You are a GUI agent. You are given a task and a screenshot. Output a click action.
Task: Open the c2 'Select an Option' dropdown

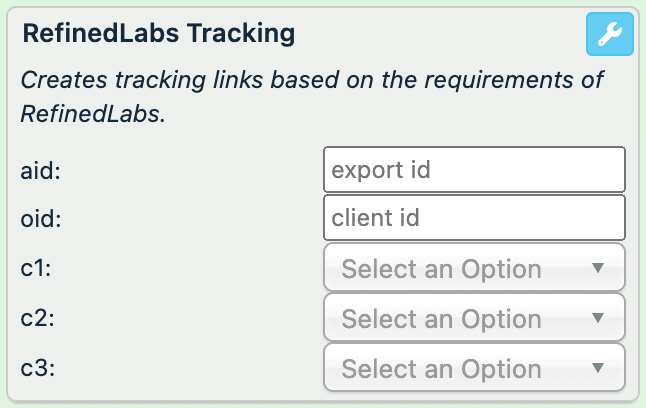click(474, 318)
